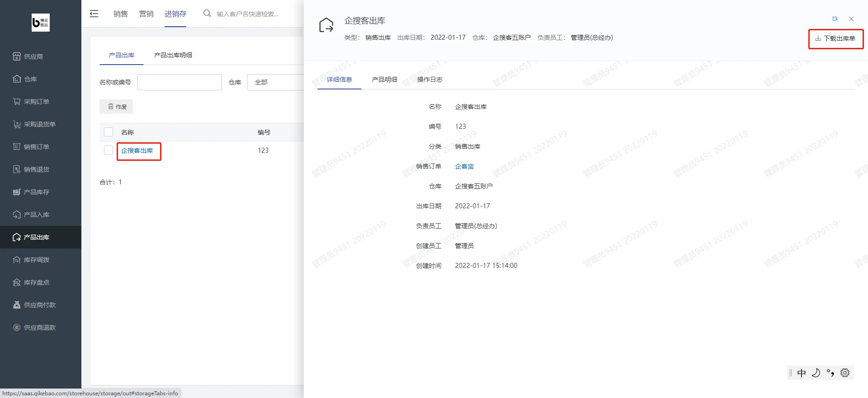Check the 企搜客出库 row checkbox
The height and width of the screenshot is (398, 868).
pyautogui.click(x=108, y=150)
